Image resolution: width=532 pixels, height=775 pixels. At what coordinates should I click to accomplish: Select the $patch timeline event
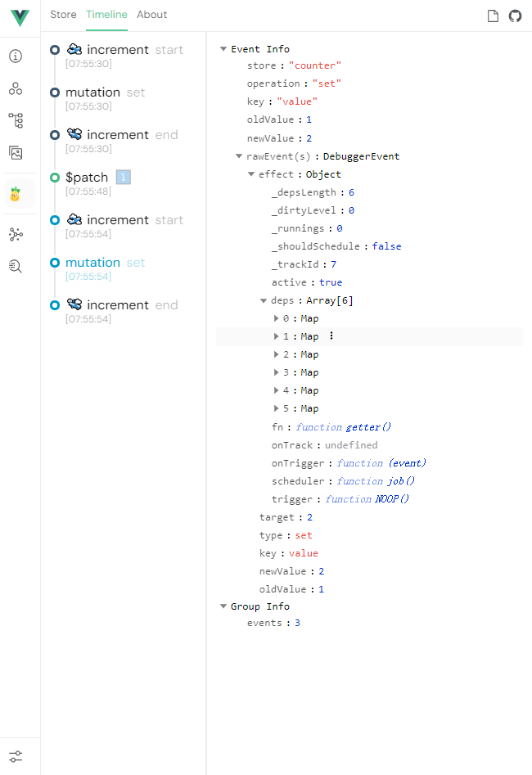click(85, 178)
